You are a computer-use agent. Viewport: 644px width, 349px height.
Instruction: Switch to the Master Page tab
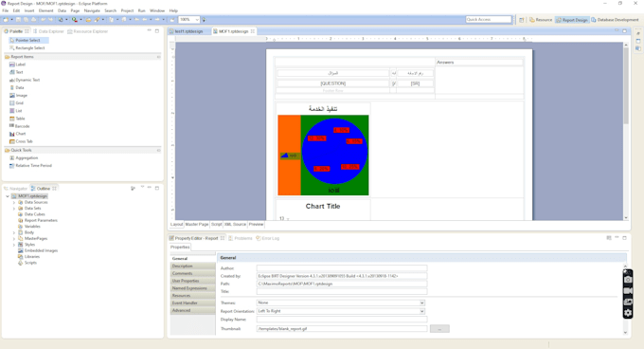click(x=197, y=225)
